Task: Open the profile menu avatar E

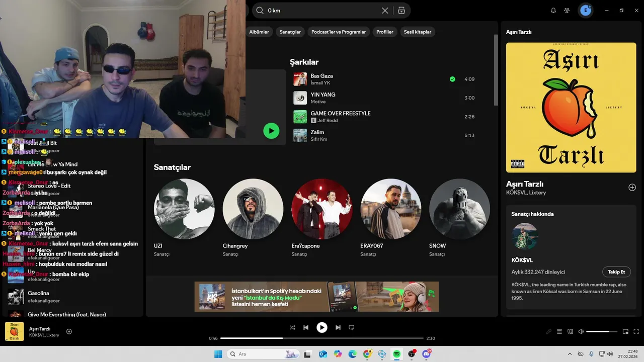Action: [586, 10]
